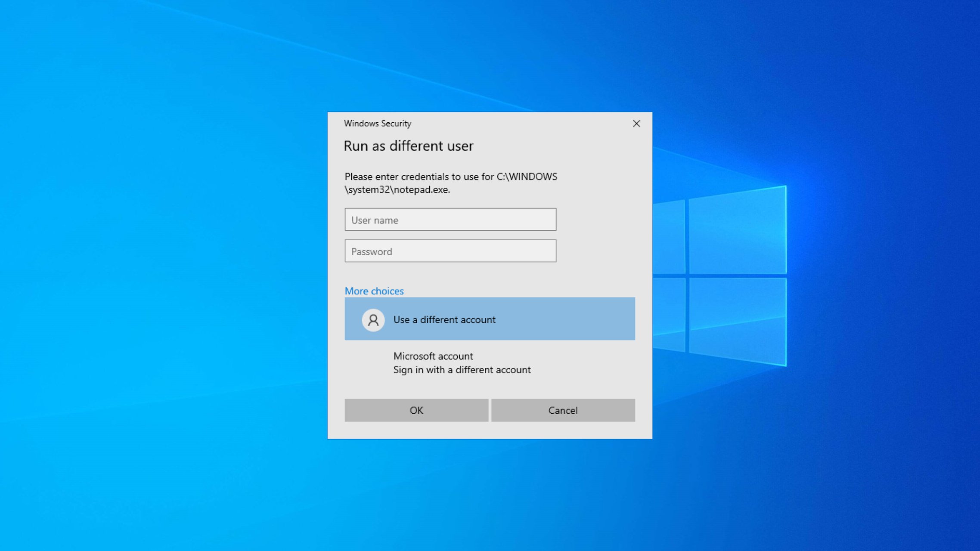Click the notepad.exe credentials prompt text
The image size is (980, 551).
(451, 183)
